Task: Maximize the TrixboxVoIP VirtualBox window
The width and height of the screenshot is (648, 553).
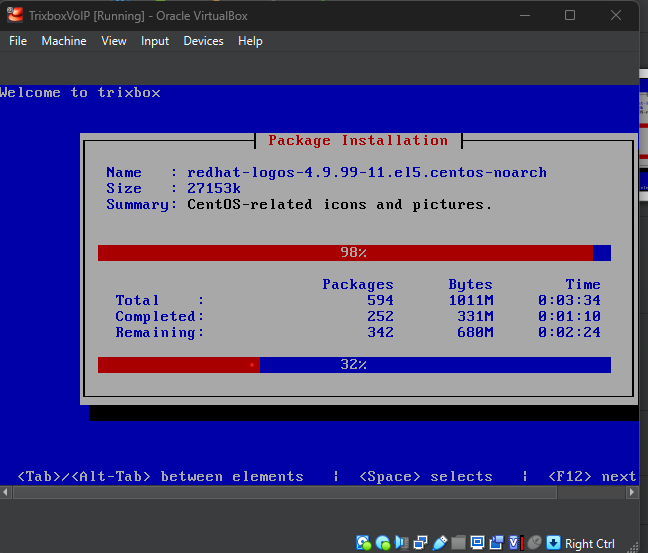Action: coord(570,15)
